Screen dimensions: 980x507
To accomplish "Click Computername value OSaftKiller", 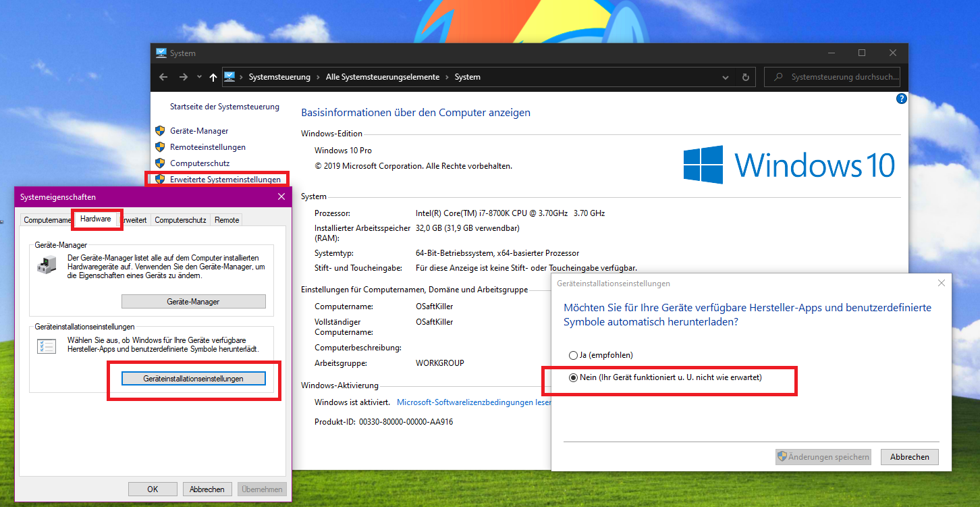I will pyautogui.click(x=434, y=306).
